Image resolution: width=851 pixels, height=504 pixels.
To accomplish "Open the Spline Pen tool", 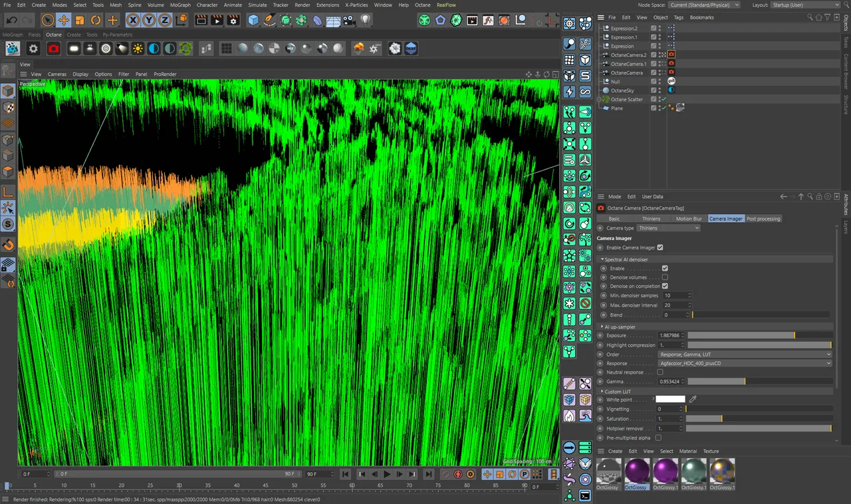I will [x=269, y=21].
